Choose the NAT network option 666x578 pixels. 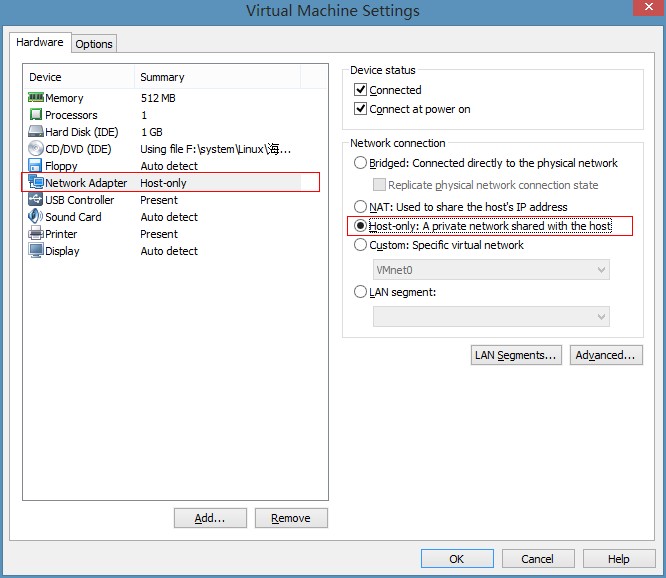coord(361,207)
